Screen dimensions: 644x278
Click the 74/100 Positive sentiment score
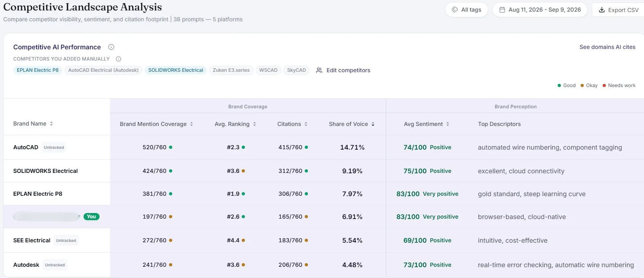tap(427, 147)
